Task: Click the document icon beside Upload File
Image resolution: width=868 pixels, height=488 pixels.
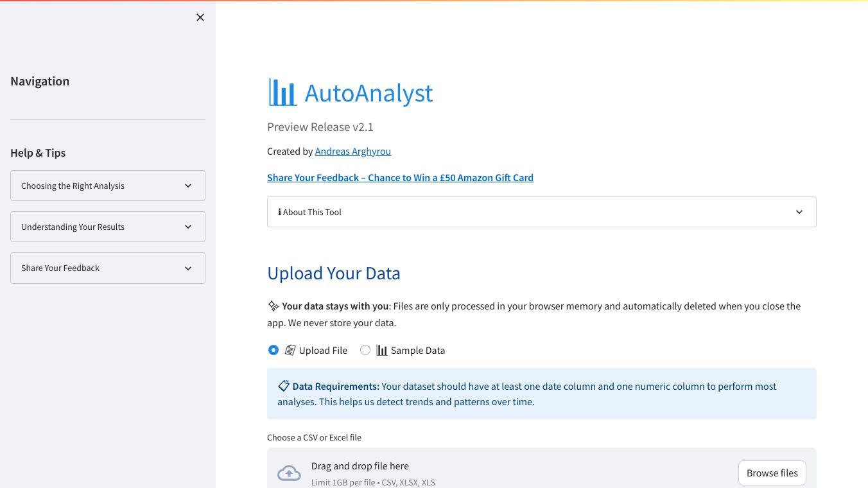Action: 290,351
